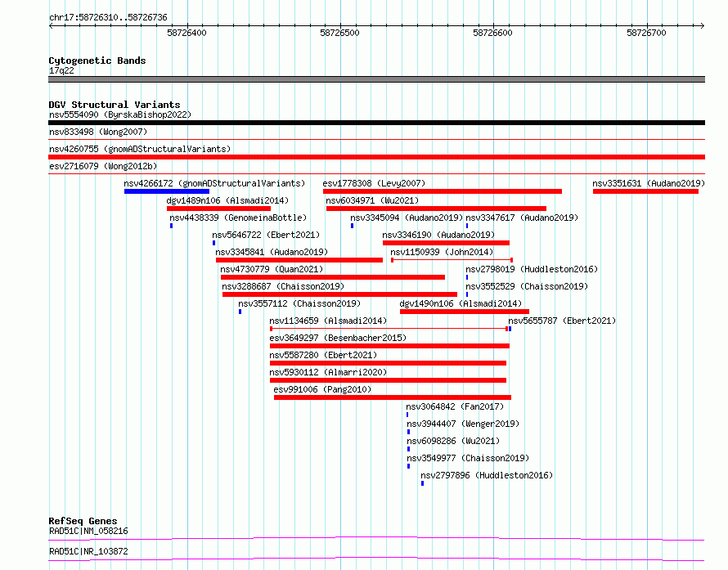Click the nsv6034971 (Wu2021) variant bar
This screenshot has width=728, height=570.
437,209
